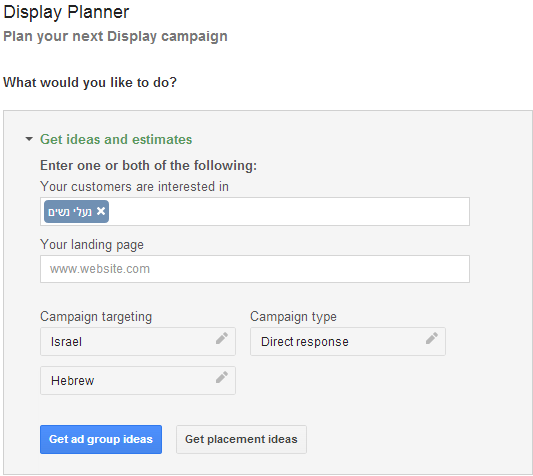Click the What would you like to do heading

(90, 82)
